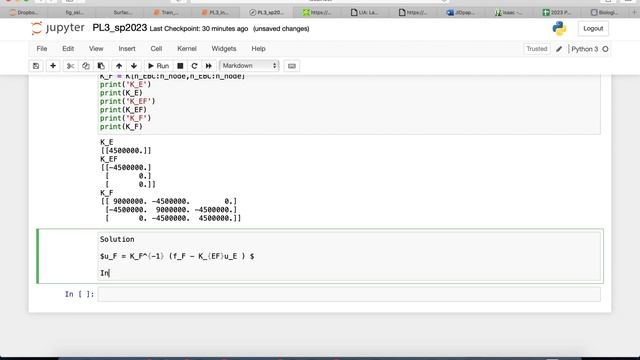Screen dimensions: 640x360
Task: Open the View menu
Action: [96, 49]
